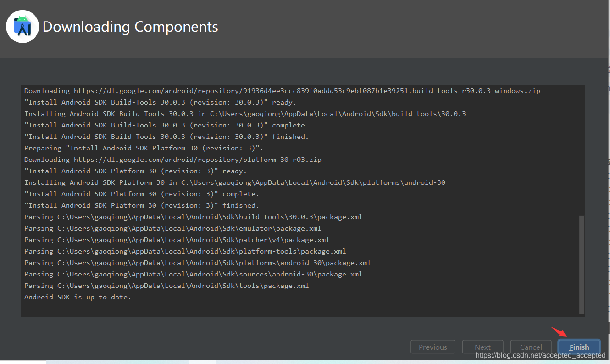Click the Parsing patcher\v4\package.xml line

coord(177,240)
